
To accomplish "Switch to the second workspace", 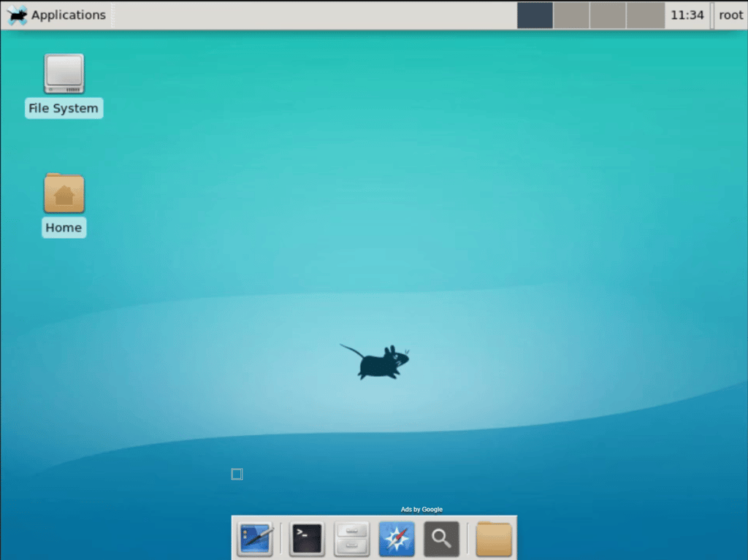I will 571,15.
